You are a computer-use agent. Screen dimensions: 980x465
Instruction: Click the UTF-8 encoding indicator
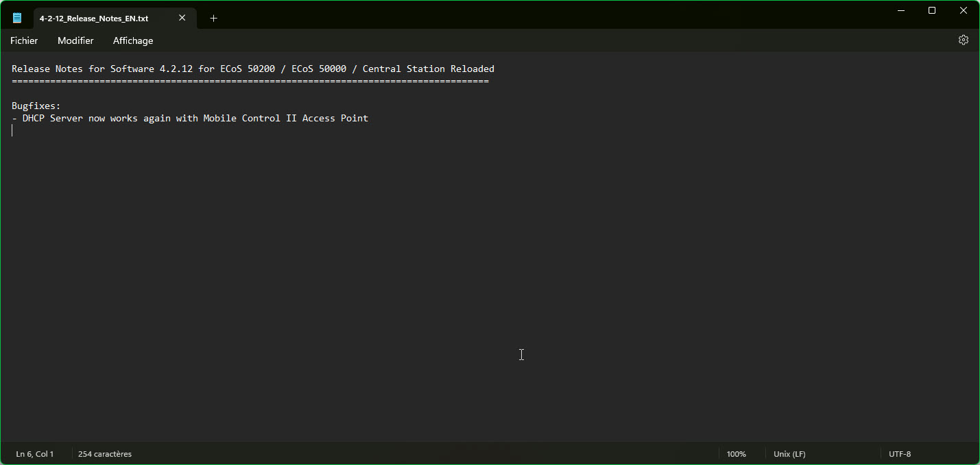coord(900,454)
